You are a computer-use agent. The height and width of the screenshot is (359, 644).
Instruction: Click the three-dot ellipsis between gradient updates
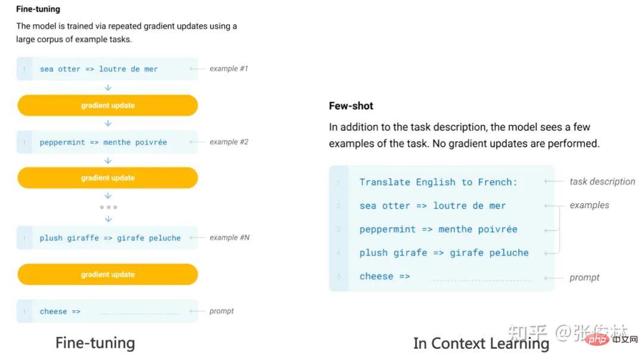(x=108, y=208)
